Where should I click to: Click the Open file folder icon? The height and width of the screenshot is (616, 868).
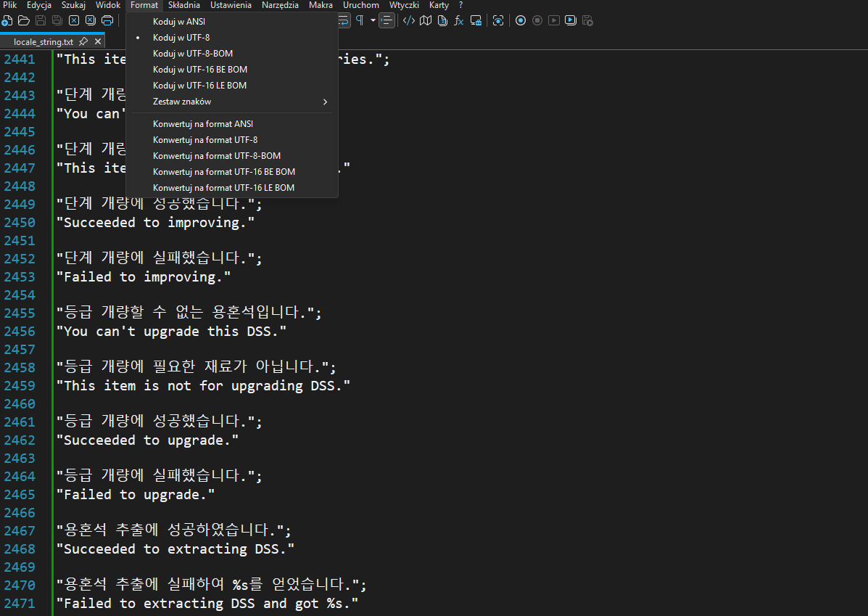point(23,20)
